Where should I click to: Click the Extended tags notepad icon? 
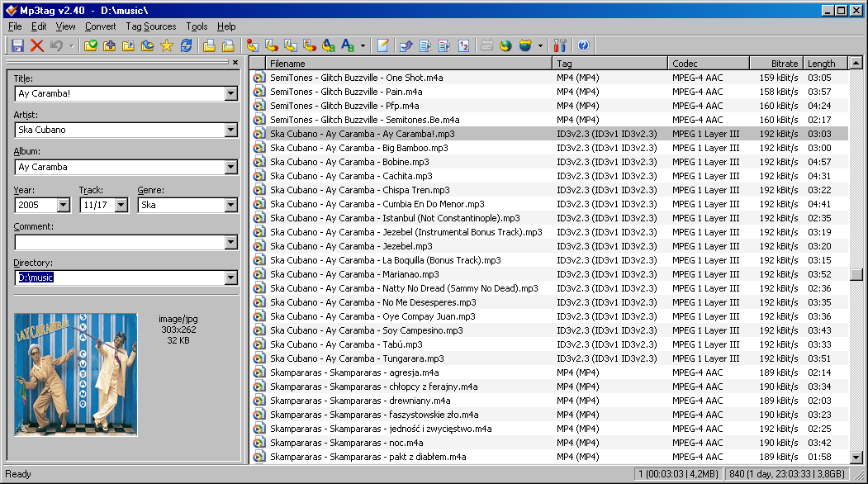[382, 45]
